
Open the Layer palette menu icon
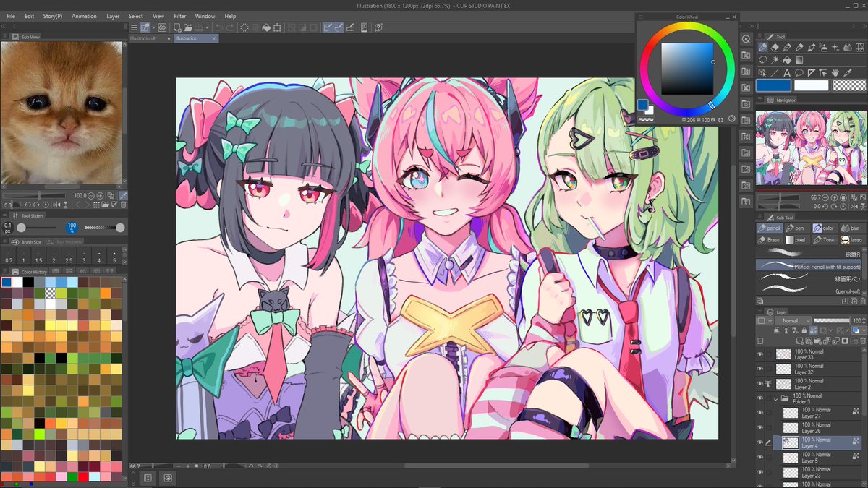[759, 312]
